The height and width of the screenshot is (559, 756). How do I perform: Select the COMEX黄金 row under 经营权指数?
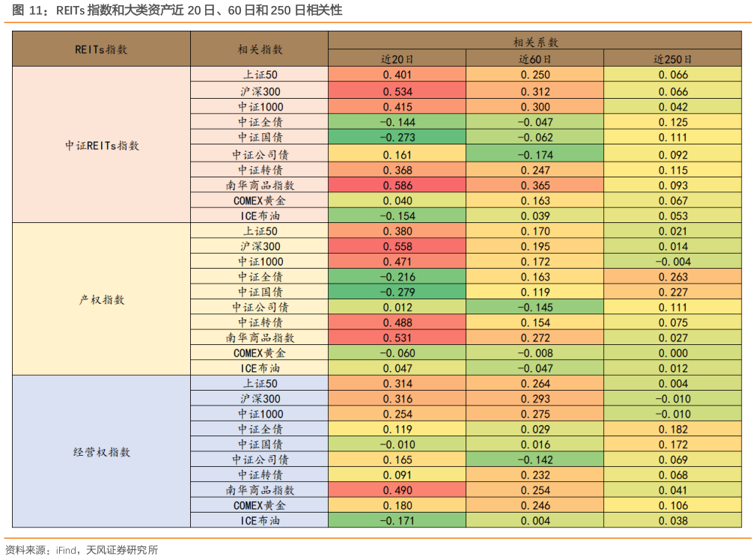(x=259, y=505)
